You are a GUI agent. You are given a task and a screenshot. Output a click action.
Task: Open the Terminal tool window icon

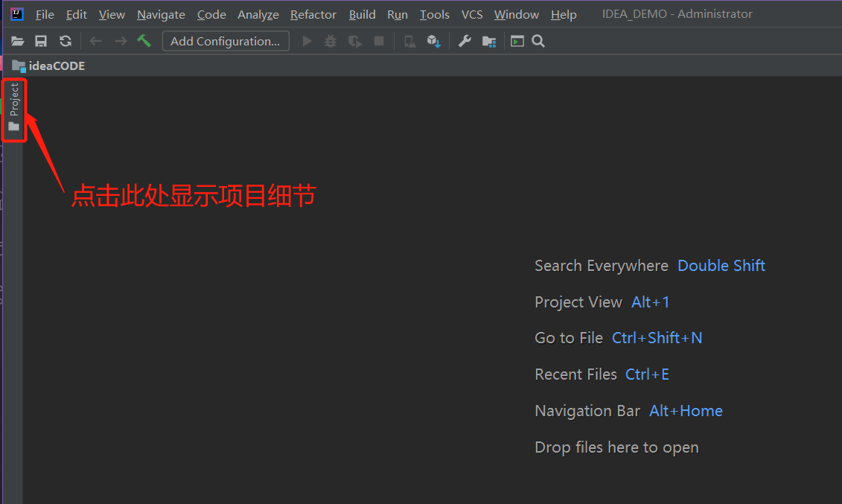[517, 41]
